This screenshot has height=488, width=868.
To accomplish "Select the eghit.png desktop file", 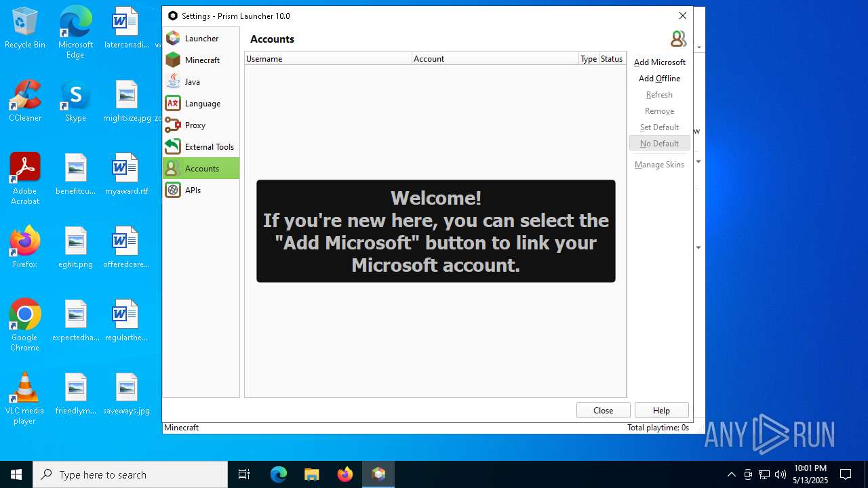I will pyautogui.click(x=75, y=247).
